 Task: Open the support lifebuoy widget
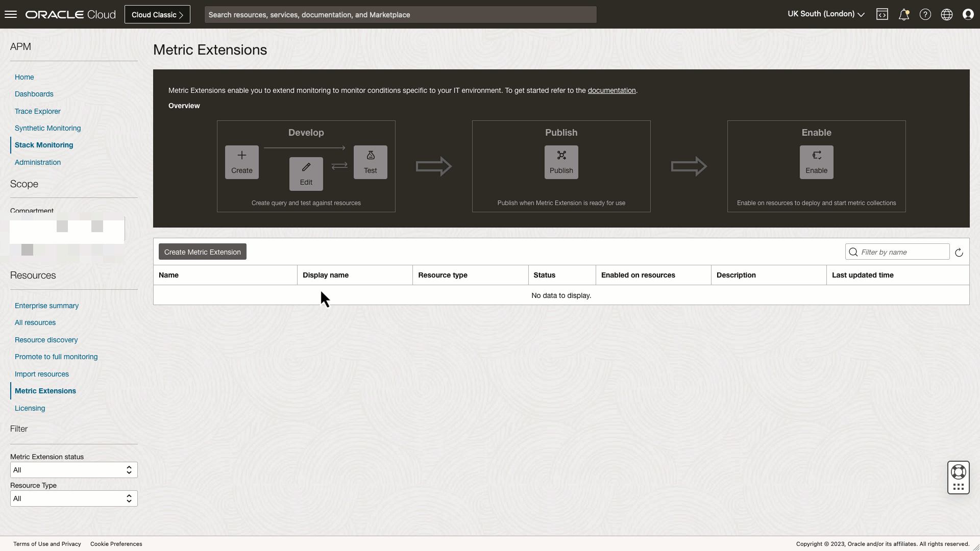(x=958, y=472)
